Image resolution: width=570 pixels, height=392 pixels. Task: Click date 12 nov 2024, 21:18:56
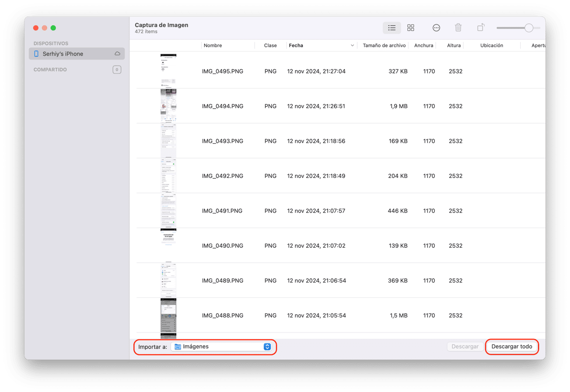316,141
